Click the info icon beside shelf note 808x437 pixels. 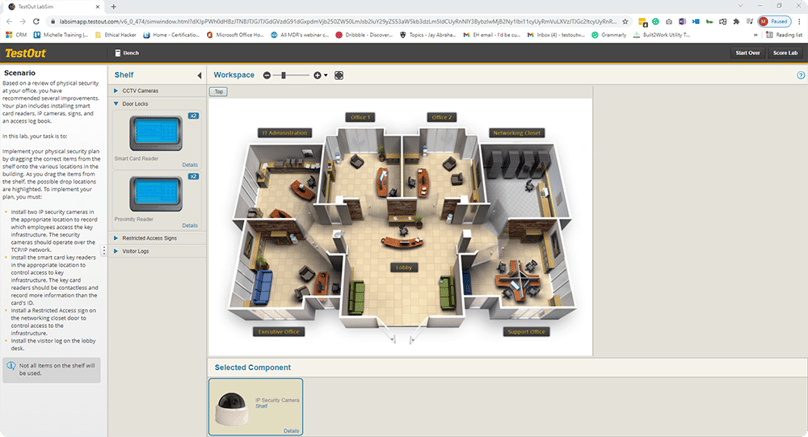click(x=11, y=366)
